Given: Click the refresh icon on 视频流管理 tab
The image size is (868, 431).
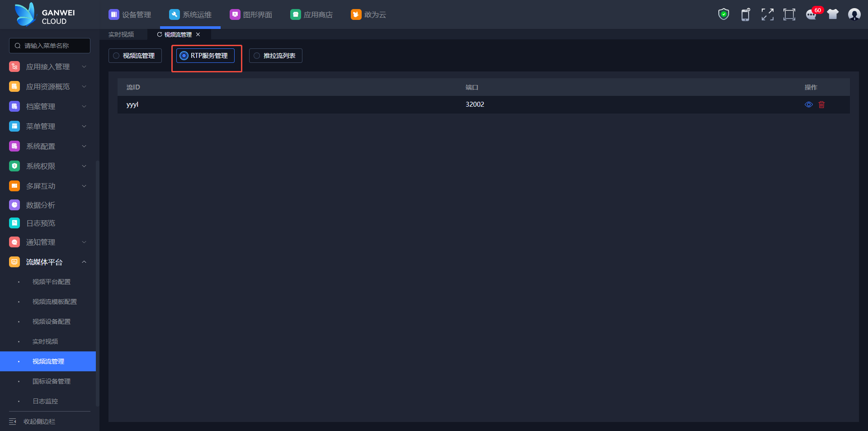Looking at the screenshot, I should pyautogui.click(x=159, y=34).
